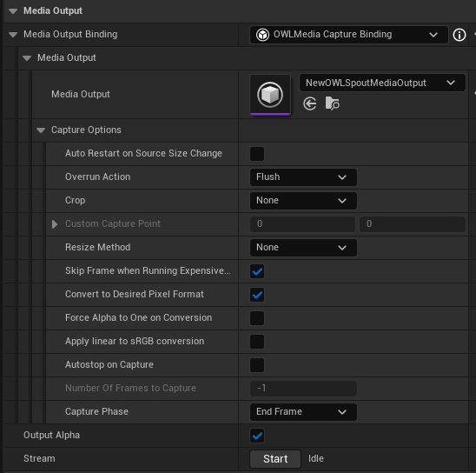Enable Auto Restart on Source Size Change

(x=257, y=154)
